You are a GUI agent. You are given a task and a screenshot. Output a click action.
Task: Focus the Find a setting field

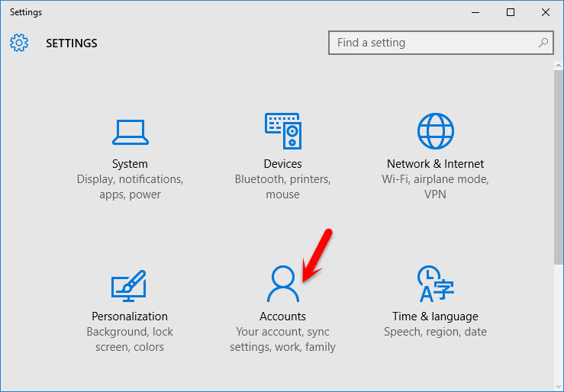click(x=441, y=43)
